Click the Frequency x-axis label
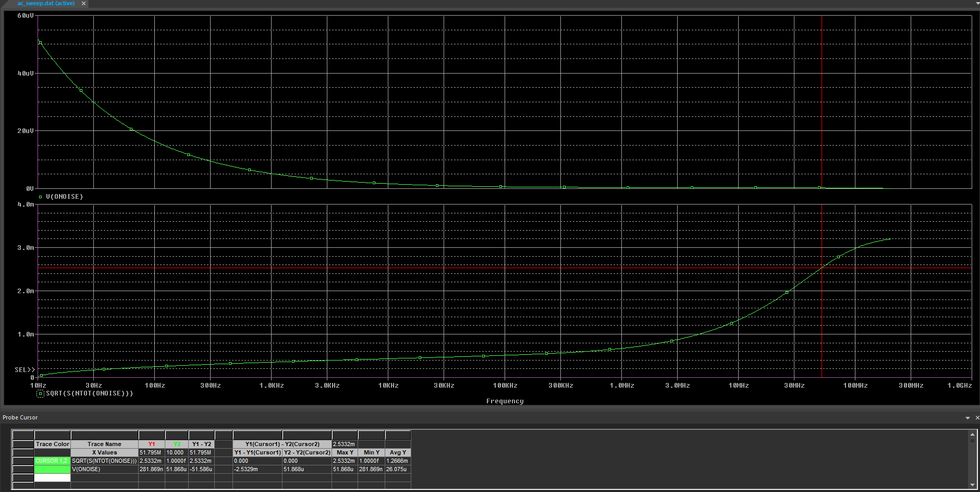The image size is (980, 492). 505,401
